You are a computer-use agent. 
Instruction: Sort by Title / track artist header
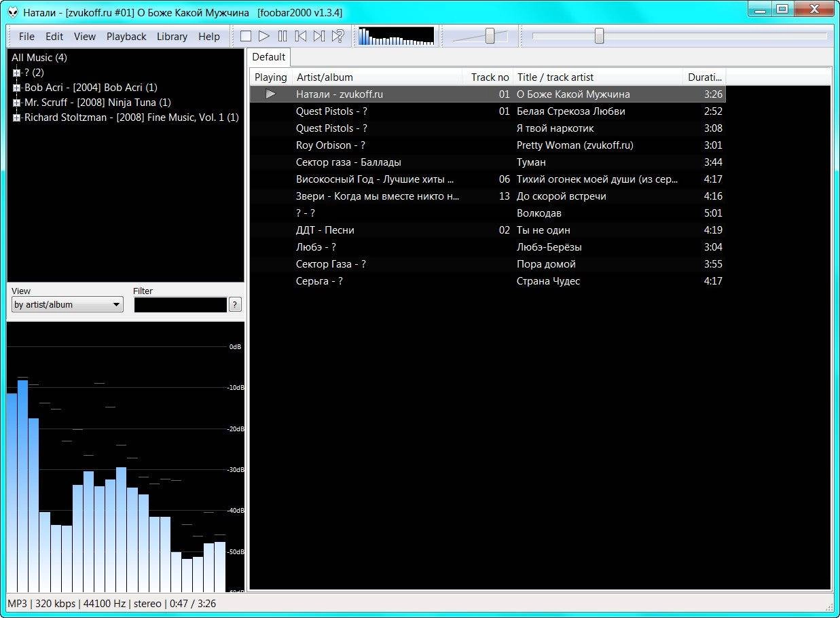pyautogui.click(x=598, y=77)
